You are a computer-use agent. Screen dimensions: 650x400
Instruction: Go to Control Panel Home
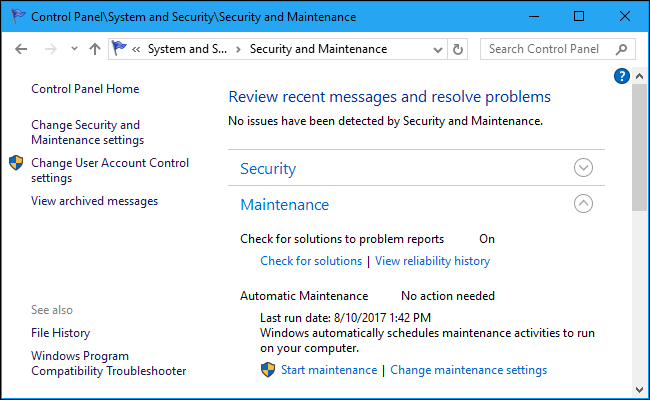coord(85,89)
